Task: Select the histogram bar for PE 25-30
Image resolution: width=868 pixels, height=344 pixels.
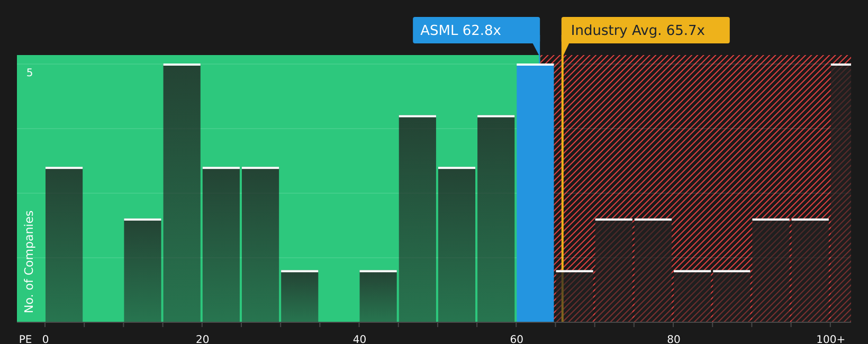Action: (260, 245)
